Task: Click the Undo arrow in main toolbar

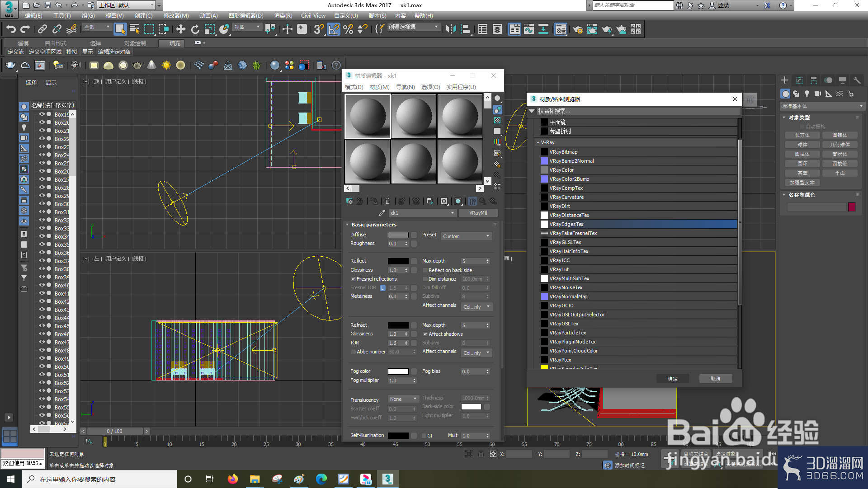Action: click(11, 29)
